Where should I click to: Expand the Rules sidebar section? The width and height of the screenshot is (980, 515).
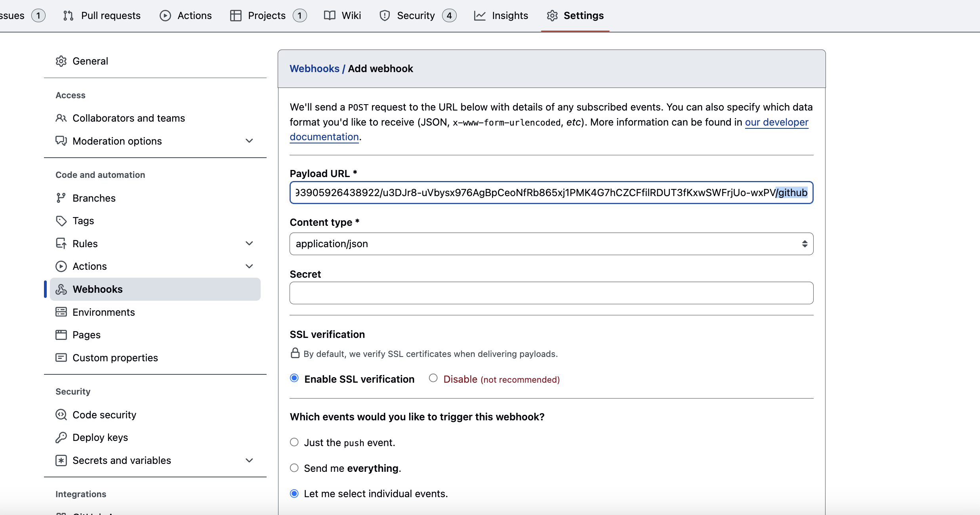[249, 244]
